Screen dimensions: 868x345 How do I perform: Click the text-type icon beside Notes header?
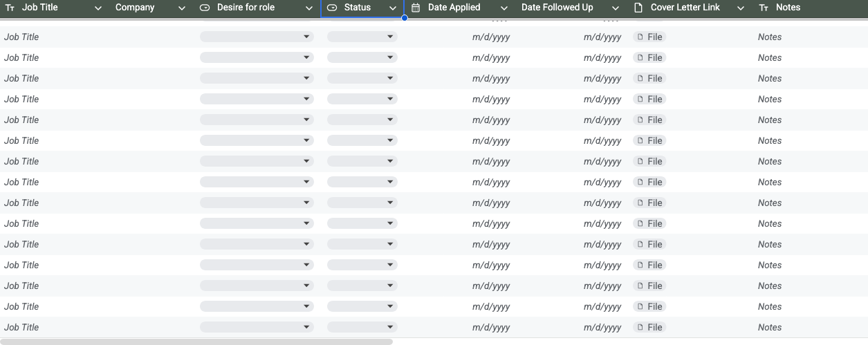pos(764,8)
